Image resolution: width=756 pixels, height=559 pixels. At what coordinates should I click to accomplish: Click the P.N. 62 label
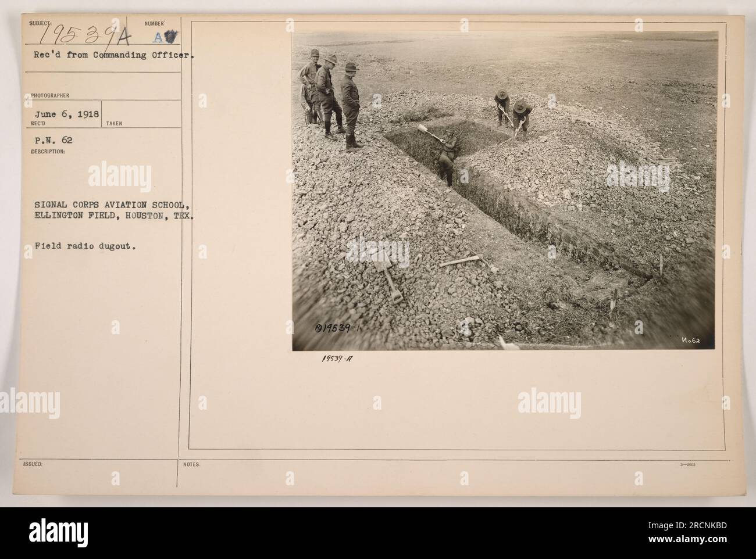49,139
